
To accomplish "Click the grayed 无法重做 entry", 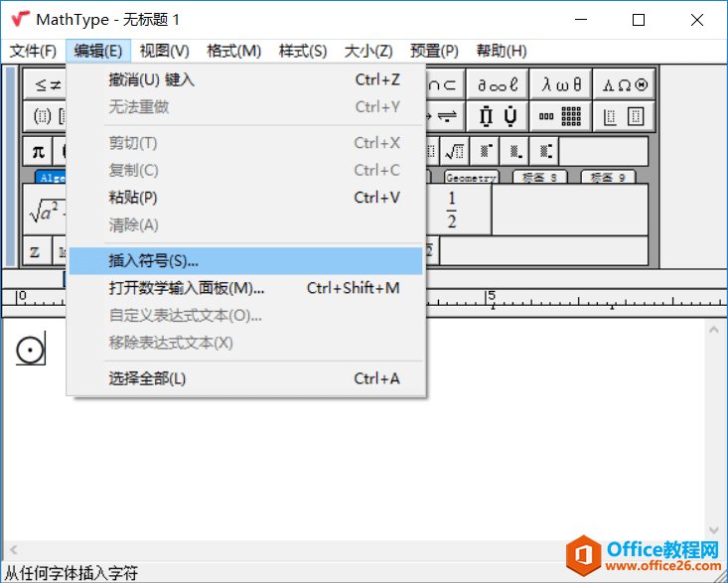I will pos(245,107).
